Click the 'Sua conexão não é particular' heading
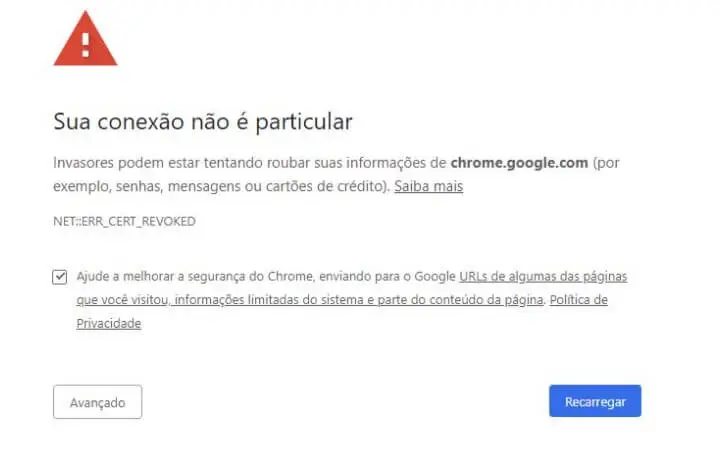This screenshot has height=451, width=719. [x=203, y=121]
